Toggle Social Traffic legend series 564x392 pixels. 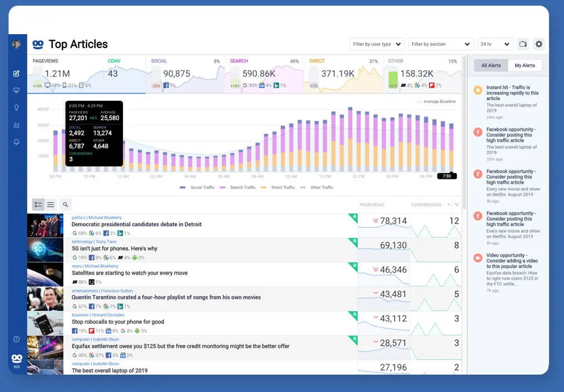coord(197,188)
